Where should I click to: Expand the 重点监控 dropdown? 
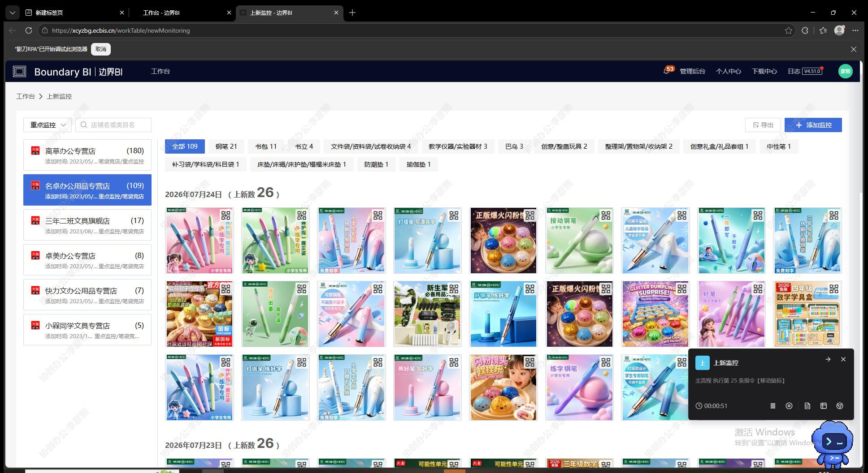point(48,125)
